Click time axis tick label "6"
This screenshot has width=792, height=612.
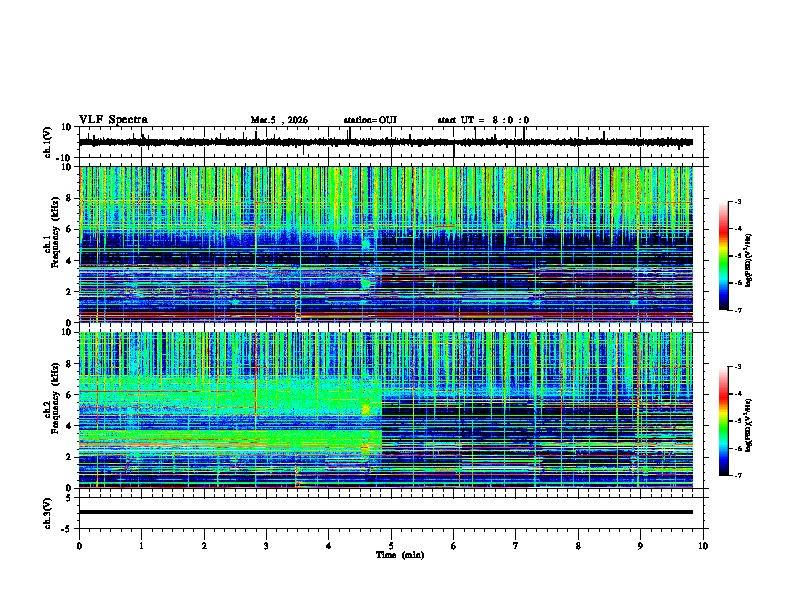point(454,546)
